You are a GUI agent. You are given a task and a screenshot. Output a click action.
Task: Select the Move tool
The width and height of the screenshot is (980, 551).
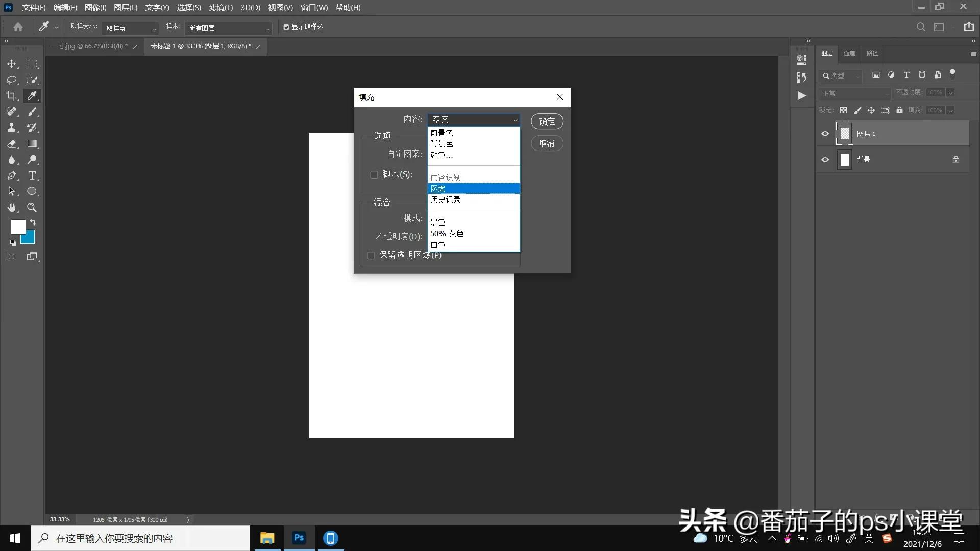pos(12,64)
